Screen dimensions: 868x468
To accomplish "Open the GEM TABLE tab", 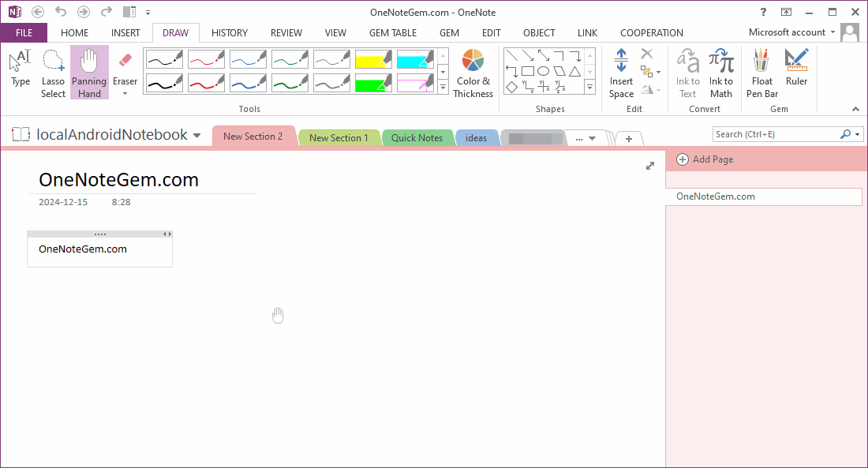I will click(393, 32).
